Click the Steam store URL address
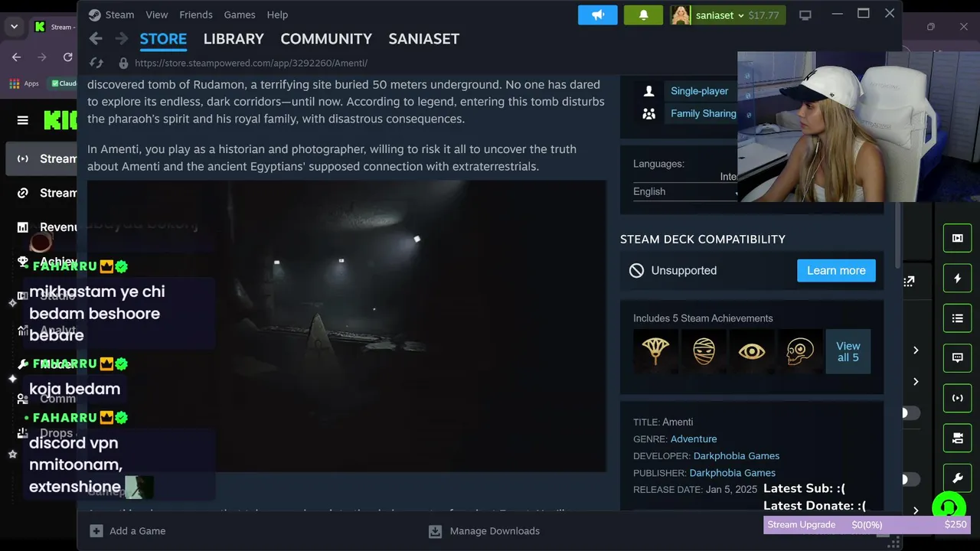Screen dimensions: 980x551 251,63
